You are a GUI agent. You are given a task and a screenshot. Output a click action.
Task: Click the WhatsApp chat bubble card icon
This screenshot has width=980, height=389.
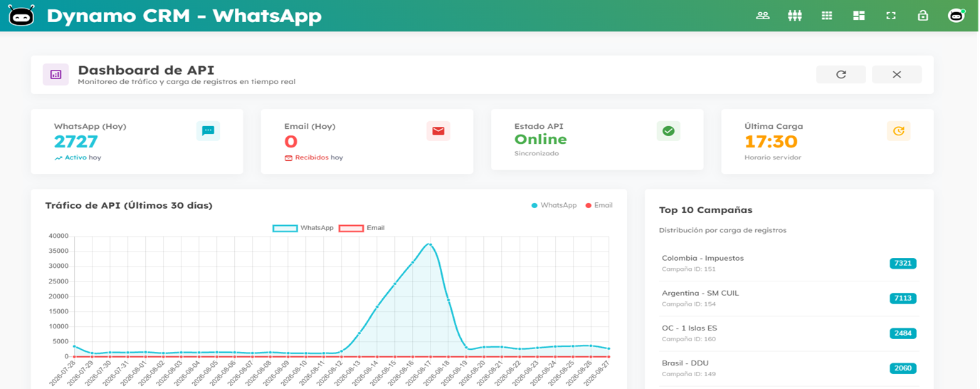208,130
